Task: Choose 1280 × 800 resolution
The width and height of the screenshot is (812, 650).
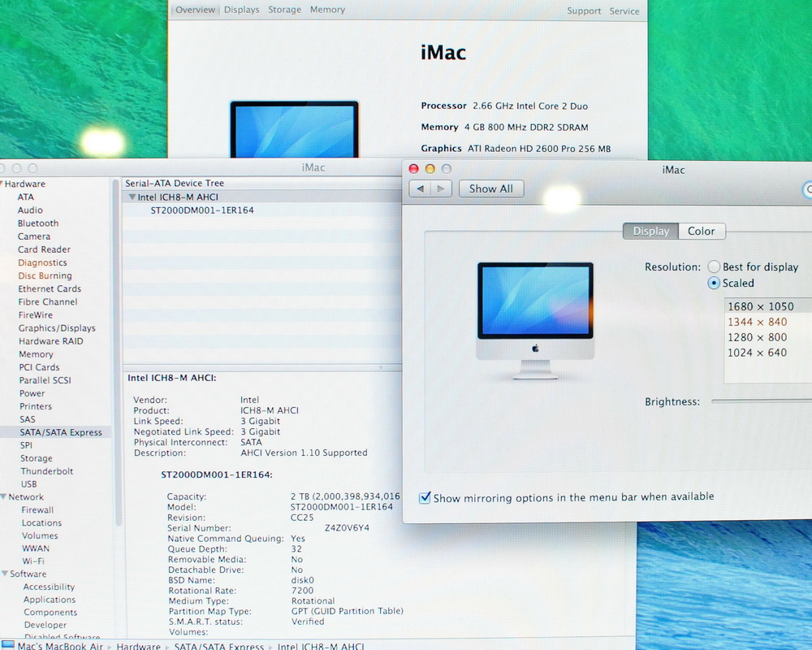Action: tap(768, 337)
